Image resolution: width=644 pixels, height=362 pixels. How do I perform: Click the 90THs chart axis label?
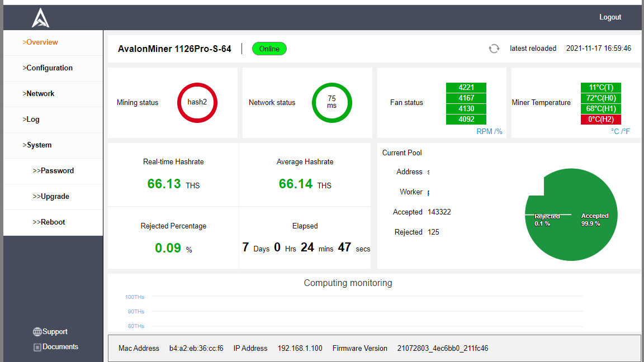point(136,312)
